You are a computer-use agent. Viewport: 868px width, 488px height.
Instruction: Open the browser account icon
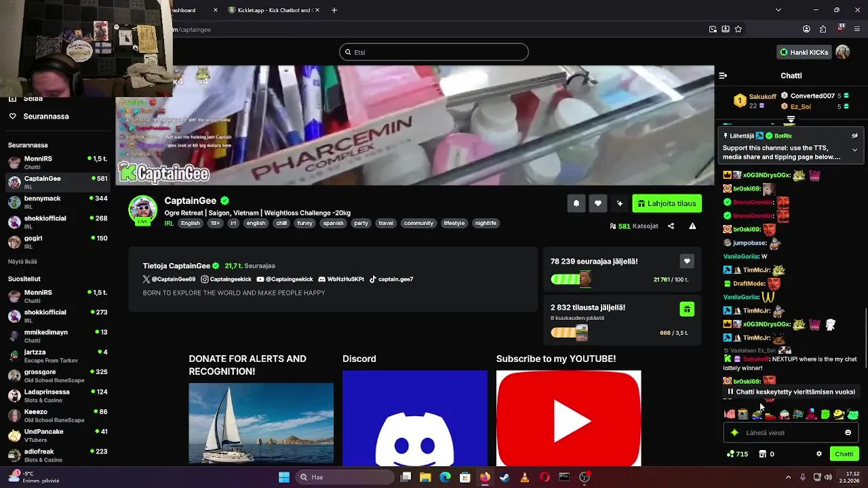(806, 29)
